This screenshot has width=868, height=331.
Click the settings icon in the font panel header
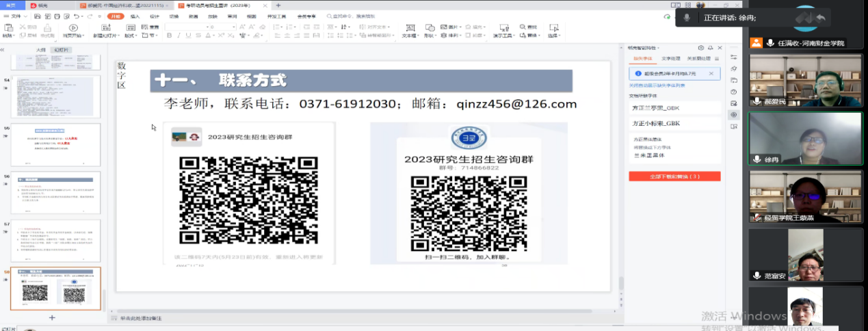(x=701, y=48)
